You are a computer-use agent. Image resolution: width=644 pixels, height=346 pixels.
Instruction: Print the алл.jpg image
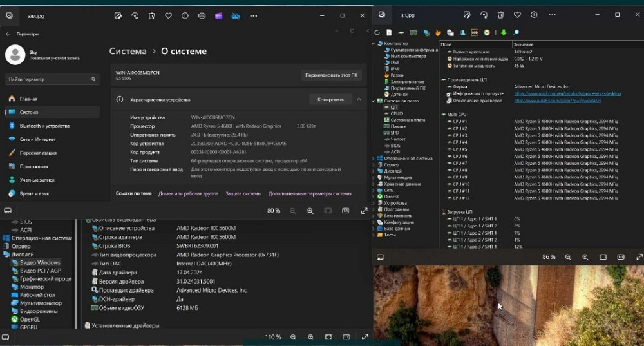202,15
